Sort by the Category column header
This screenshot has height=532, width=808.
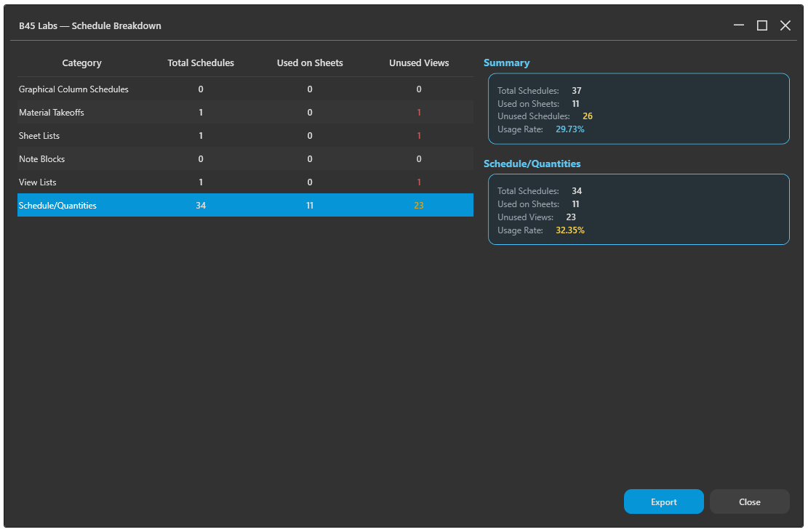point(81,63)
